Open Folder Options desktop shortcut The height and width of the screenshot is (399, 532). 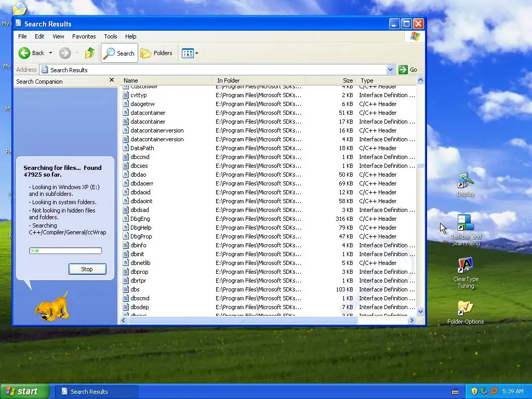point(465,312)
